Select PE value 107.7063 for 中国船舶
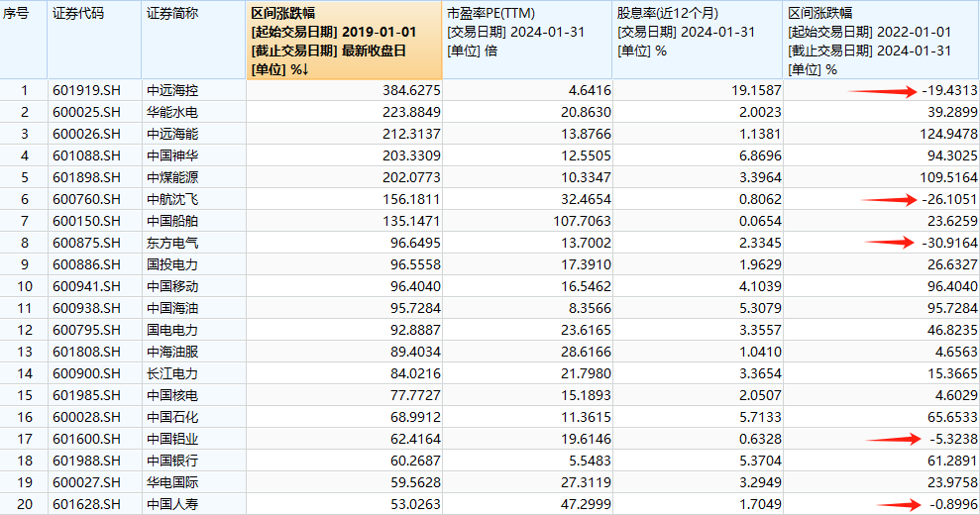Screen dimensions: 980x515 (x=582, y=221)
